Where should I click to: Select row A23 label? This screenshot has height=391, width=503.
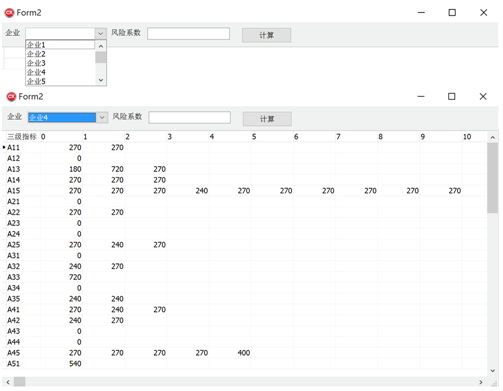(13, 223)
